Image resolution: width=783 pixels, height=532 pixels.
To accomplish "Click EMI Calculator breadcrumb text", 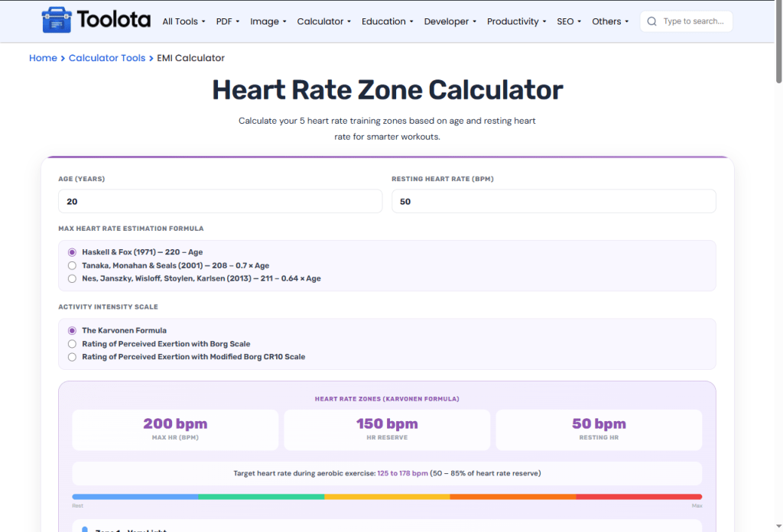I will click(x=190, y=58).
